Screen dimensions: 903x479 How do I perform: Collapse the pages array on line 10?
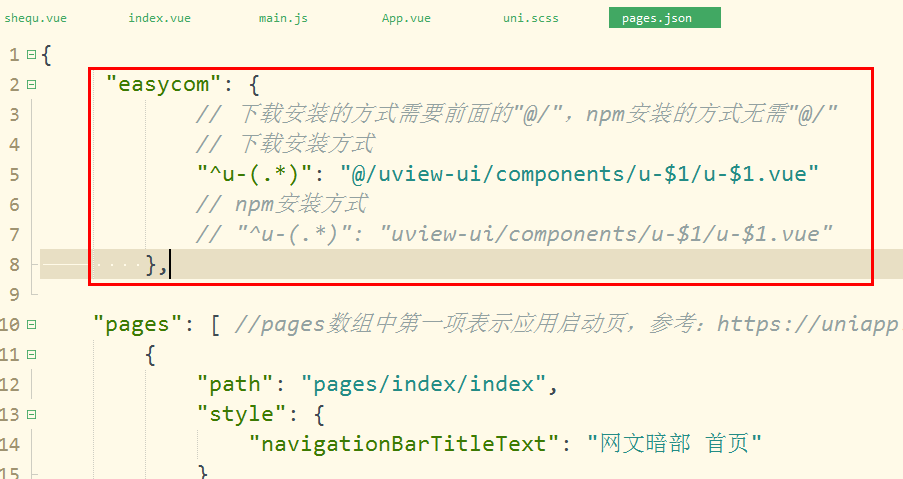click(32, 324)
